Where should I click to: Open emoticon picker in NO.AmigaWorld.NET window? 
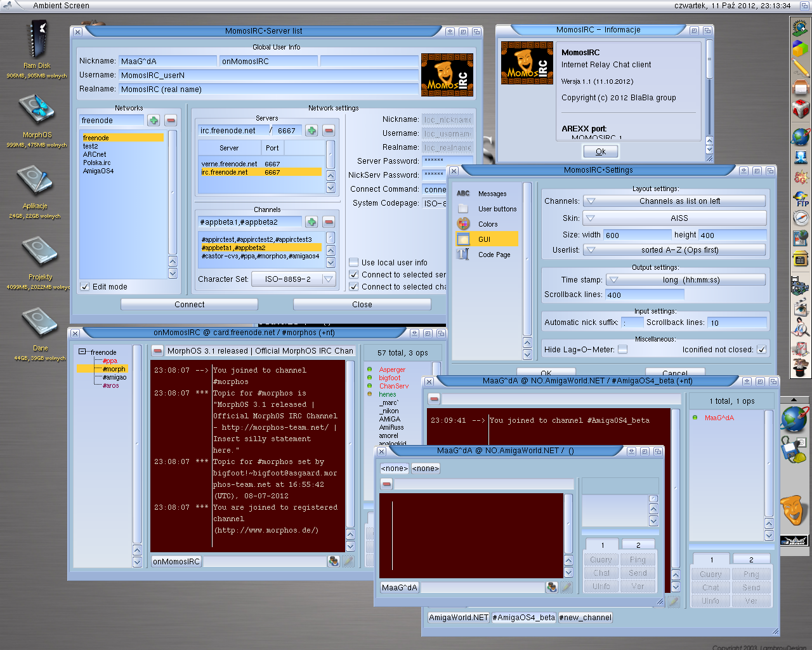click(x=552, y=587)
